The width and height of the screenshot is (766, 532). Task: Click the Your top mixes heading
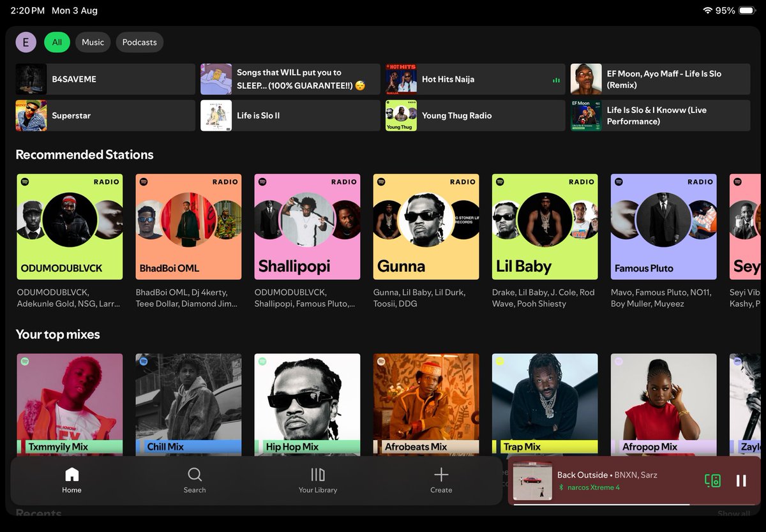click(x=57, y=334)
